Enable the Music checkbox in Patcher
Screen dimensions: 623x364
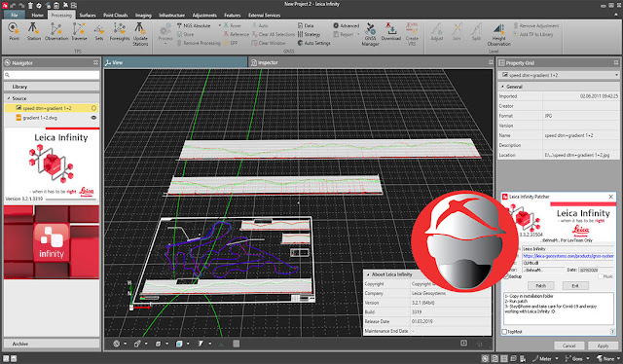600,276
